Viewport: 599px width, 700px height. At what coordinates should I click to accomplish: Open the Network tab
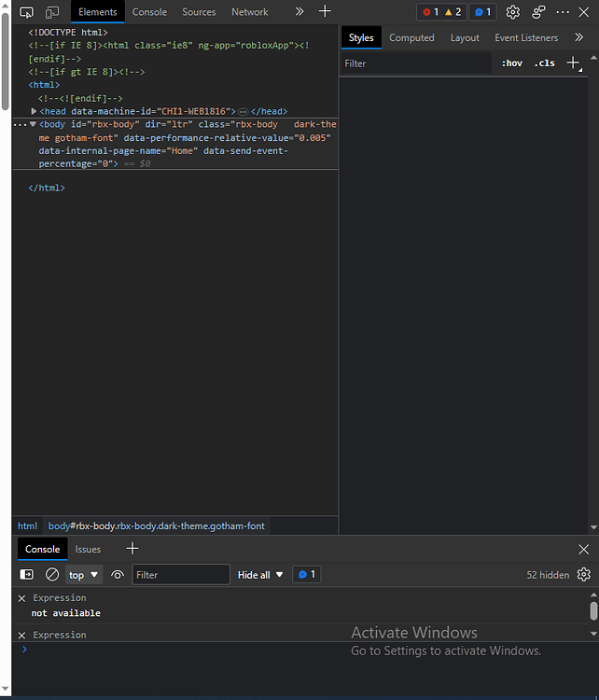[x=249, y=12]
